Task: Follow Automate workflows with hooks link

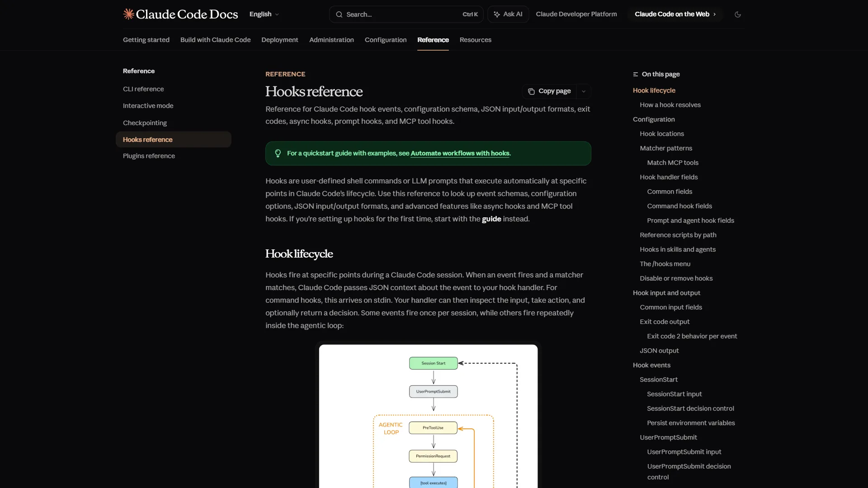Action: click(x=460, y=153)
